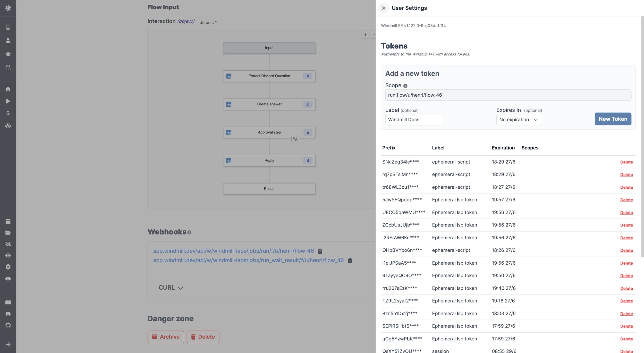Image resolution: width=644 pixels, height=353 pixels.
Task: Open the Windmill Discord icon
Action: coord(8,314)
